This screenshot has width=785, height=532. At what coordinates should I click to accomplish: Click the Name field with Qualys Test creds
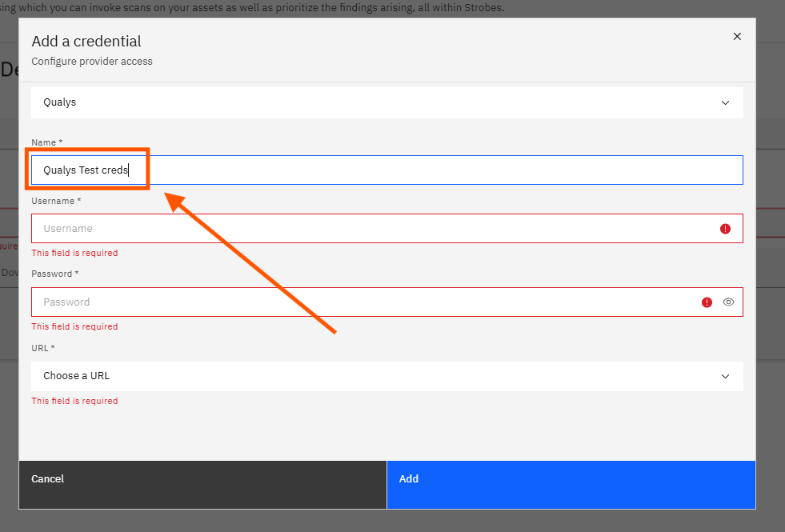387,170
